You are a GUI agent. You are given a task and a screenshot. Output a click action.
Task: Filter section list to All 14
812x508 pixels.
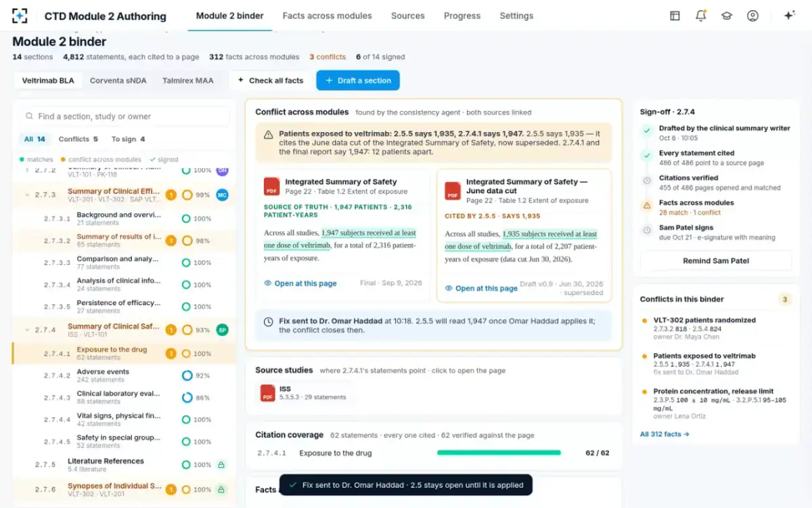(x=35, y=139)
